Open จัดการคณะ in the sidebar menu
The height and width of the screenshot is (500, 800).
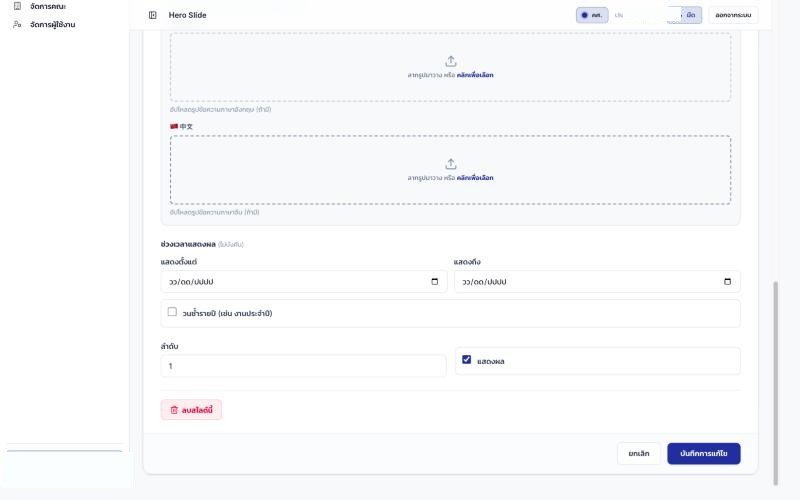click(x=47, y=6)
